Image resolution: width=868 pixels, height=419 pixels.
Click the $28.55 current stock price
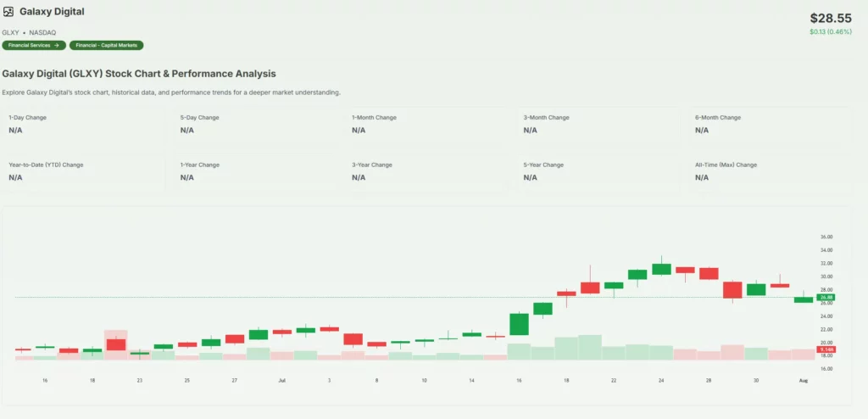pos(830,18)
